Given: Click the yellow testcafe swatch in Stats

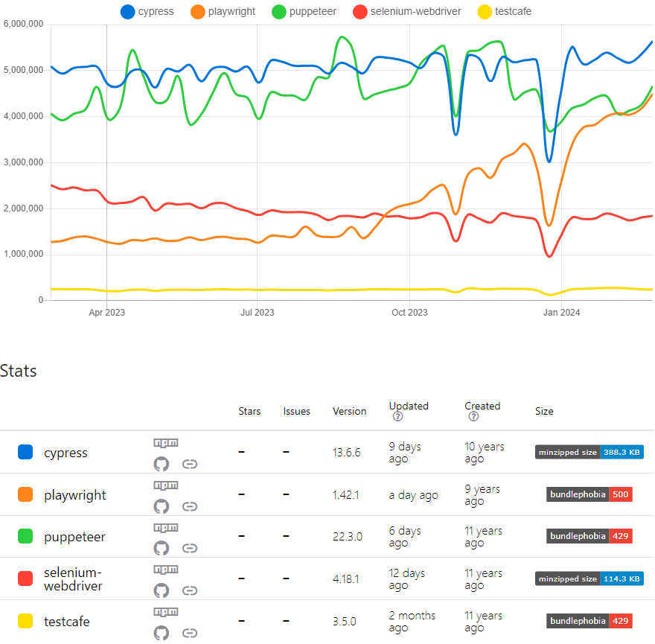Looking at the screenshot, I should [x=25, y=621].
